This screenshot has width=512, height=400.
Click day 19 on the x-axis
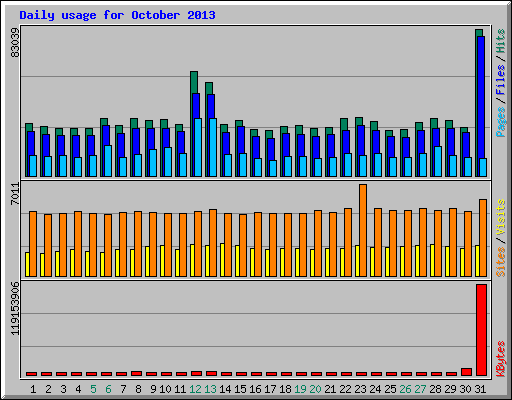pyautogui.click(x=300, y=389)
